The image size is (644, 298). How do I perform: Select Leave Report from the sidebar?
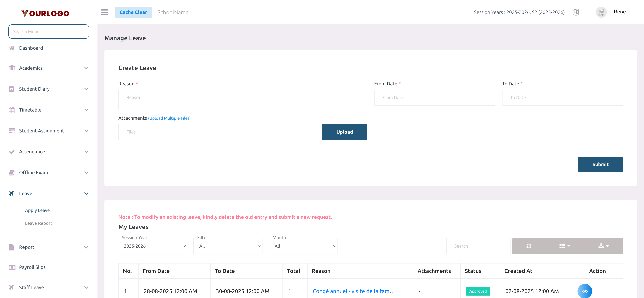point(38,223)
